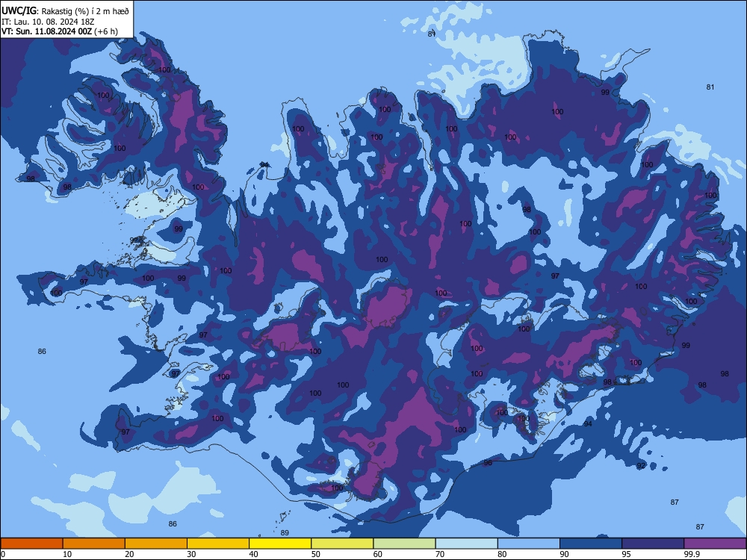Pick the light green 60–70 legend swatch
Image resolution: width=747 pixels, height=560 pixels.
pyautogui.click(x=404, y=544)
